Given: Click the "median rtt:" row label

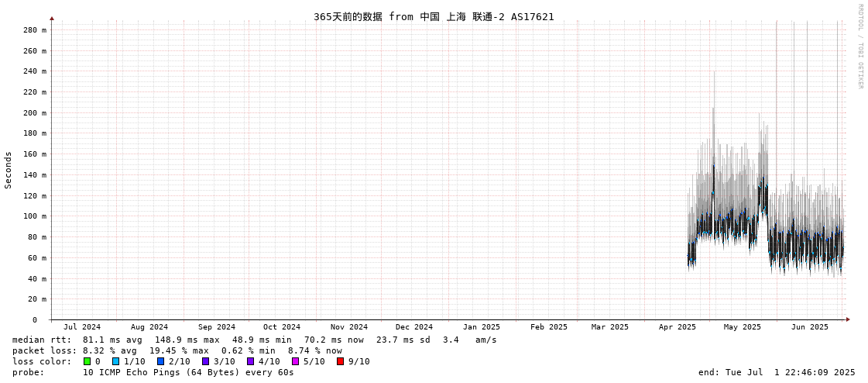Looking at the screenshot, I should pos(42,340).
